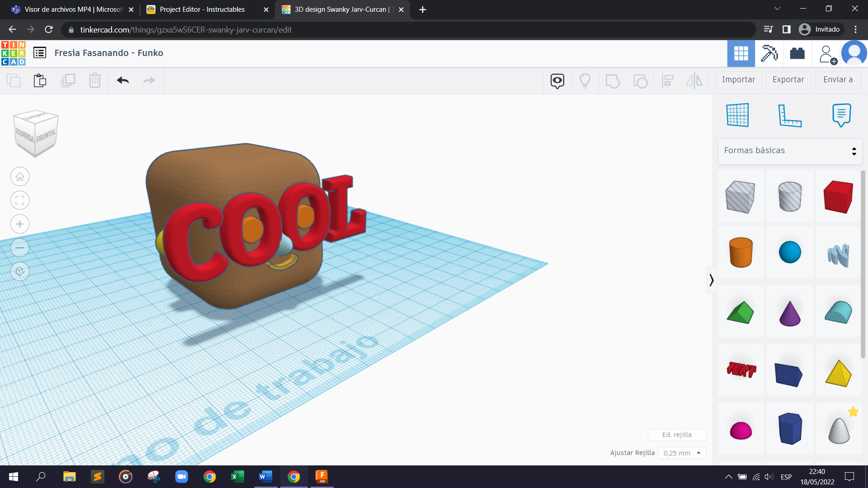This screenshot has width=868, height=488.
Task: Toggle orthographic/perspective view cube button
Action: pos(20,272)
